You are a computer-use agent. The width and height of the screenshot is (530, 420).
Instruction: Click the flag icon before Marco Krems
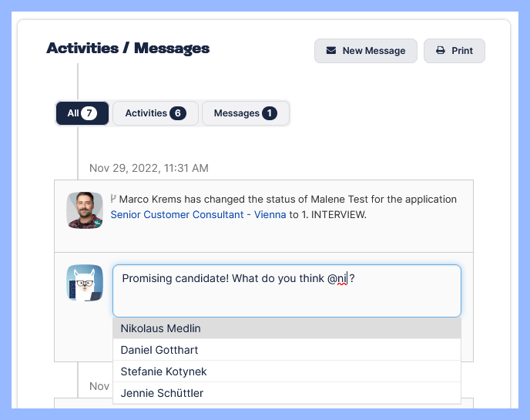[113, 199]
